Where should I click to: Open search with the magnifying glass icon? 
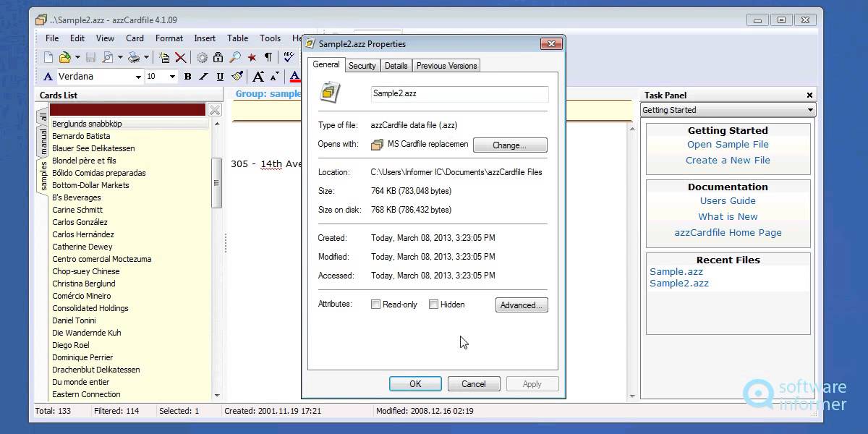click(x=235, y=57)
